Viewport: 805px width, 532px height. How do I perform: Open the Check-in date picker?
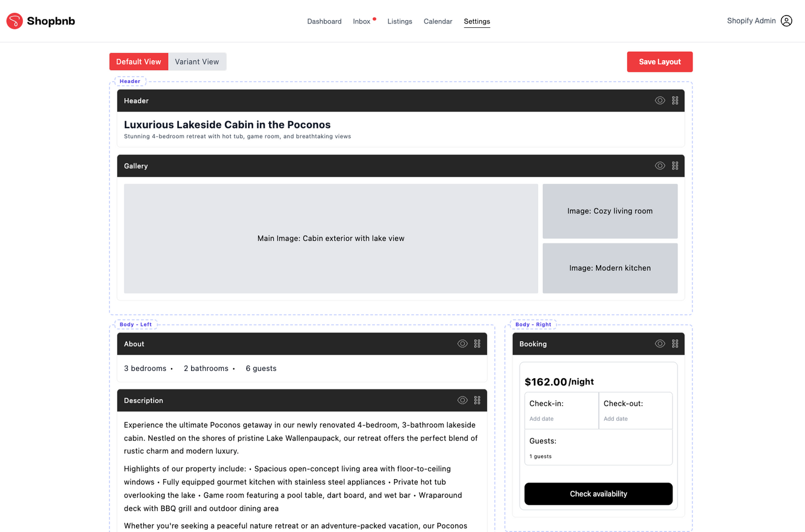[x=561, y=411]
